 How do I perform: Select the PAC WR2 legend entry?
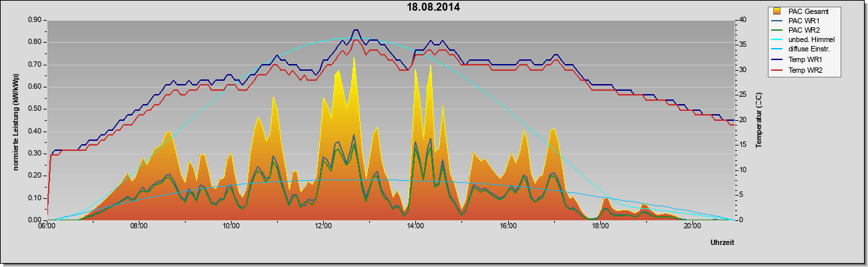coord(796,31)
